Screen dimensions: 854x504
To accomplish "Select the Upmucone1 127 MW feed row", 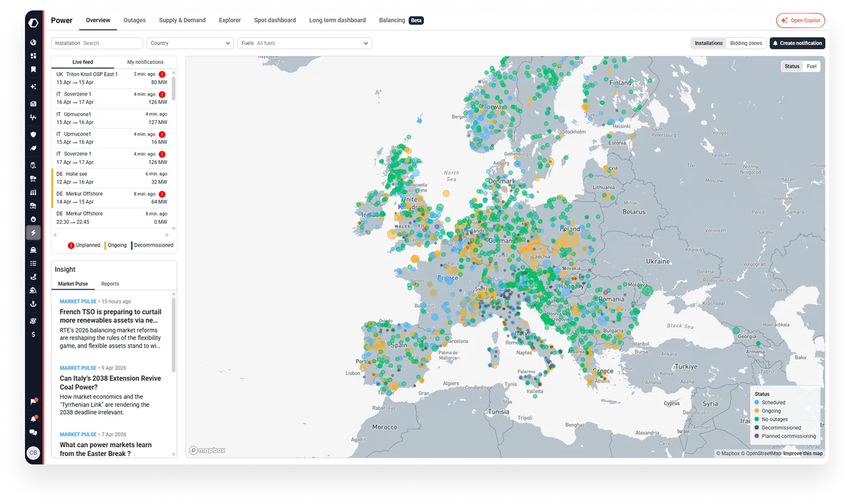I will pos(111,118).
